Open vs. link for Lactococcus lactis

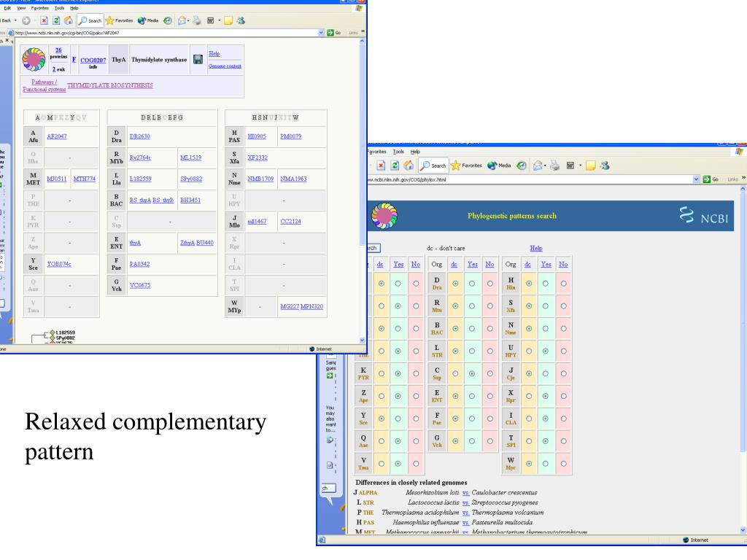coord(465,502)
